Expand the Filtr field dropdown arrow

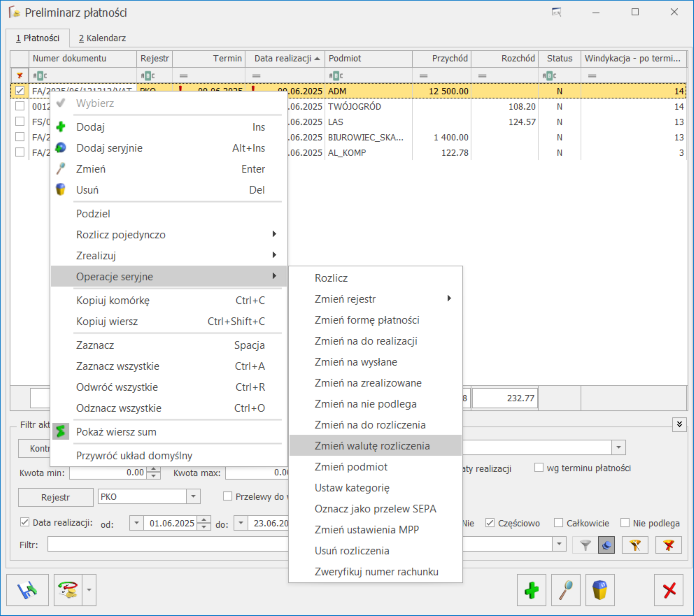pos(559,543)
